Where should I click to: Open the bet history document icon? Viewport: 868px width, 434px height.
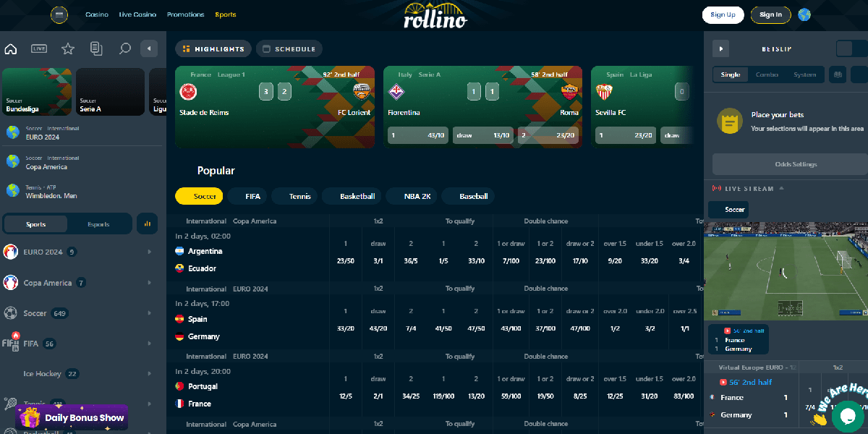[96, 49]
